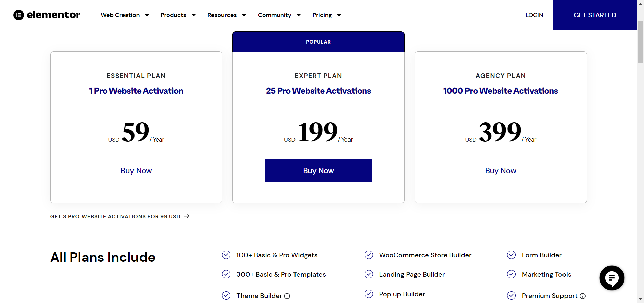This screenshot has height=303, width=644.
Task: Click the info icon beside Premium Support
Action: tap(583, 296)
